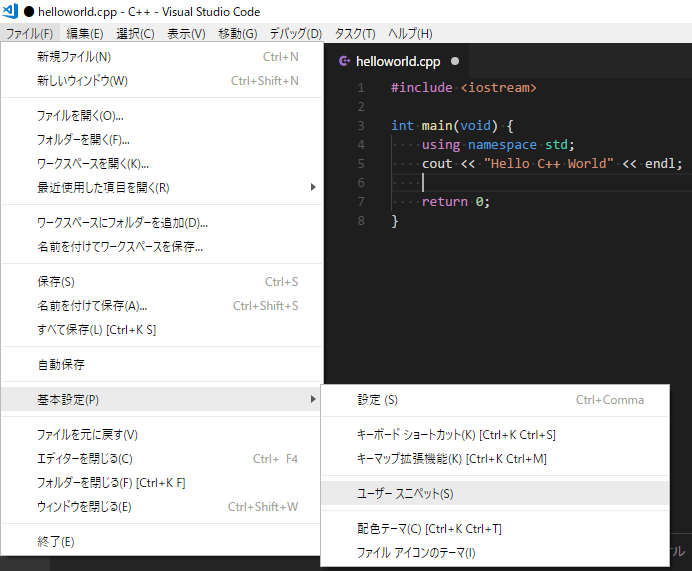The image size is (692, 571).
Task: Open キーボード ショートカット(K) entry
Action: click(x=495, y=435)
